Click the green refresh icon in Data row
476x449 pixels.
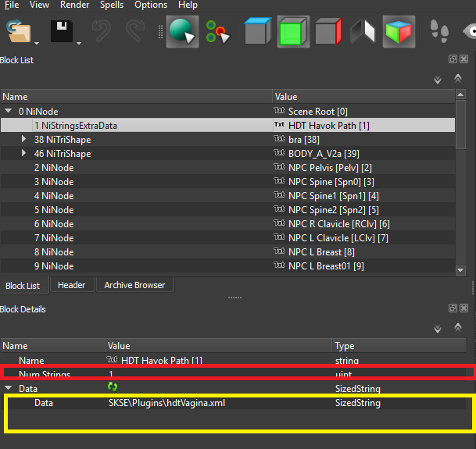point(113,387)
